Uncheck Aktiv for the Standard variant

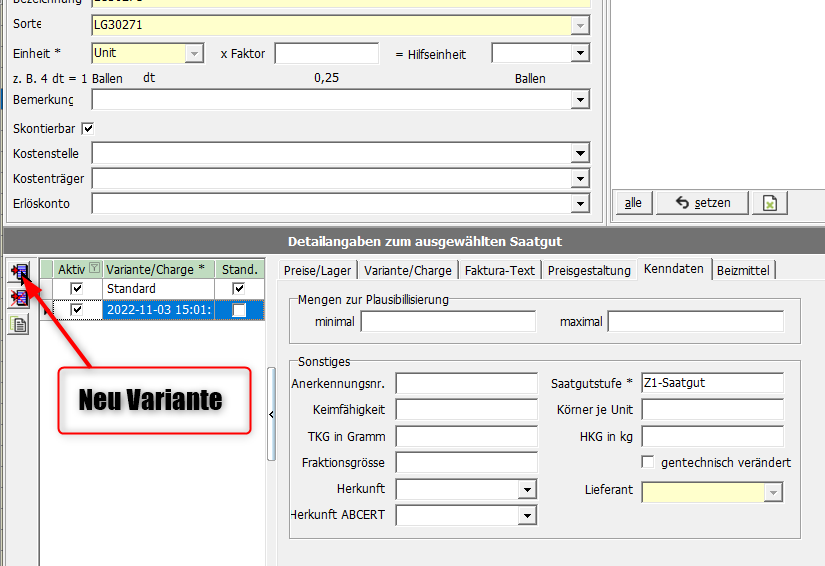tap(76, 289)
